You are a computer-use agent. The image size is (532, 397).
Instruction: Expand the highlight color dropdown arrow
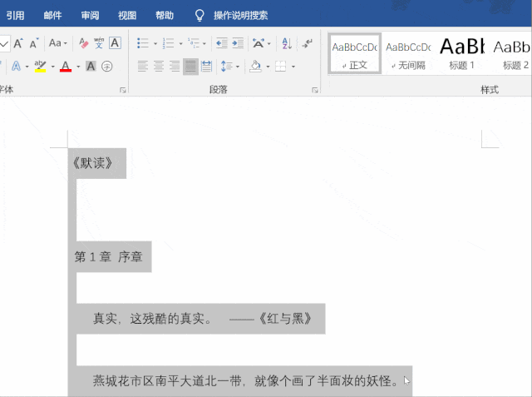pyautogui.click(x=53, y=67)
